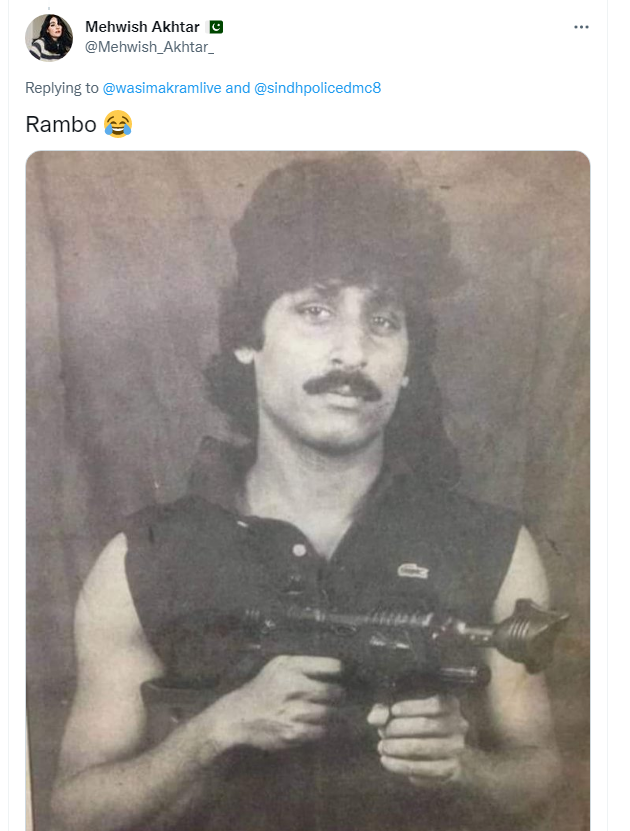Open the @wasimakramlive mention
Screen dimensions: 630x831
coord(162,88)
